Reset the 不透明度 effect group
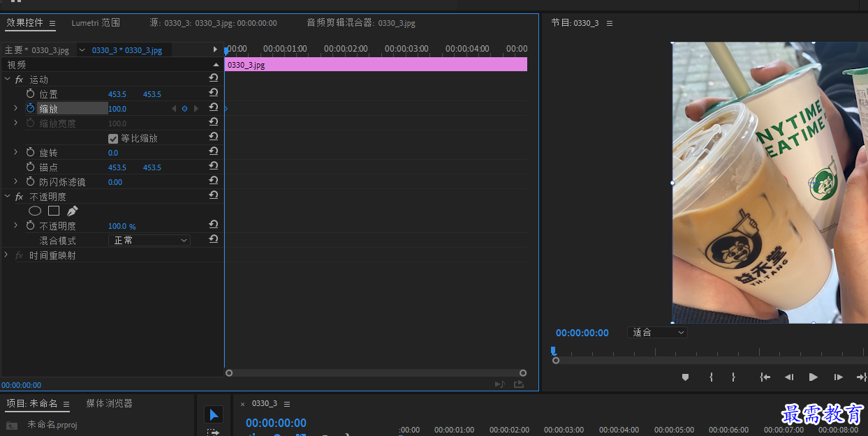The image size is (868, 436). [214, 195]
